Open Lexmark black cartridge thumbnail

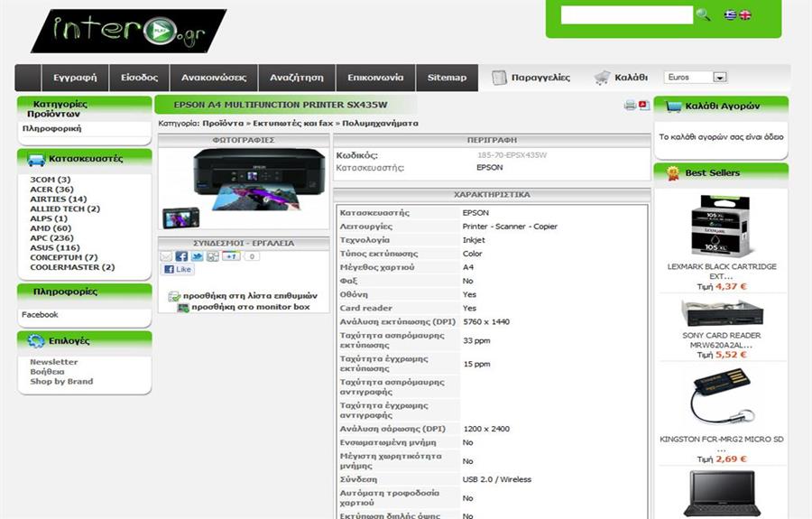click(722, 226)
